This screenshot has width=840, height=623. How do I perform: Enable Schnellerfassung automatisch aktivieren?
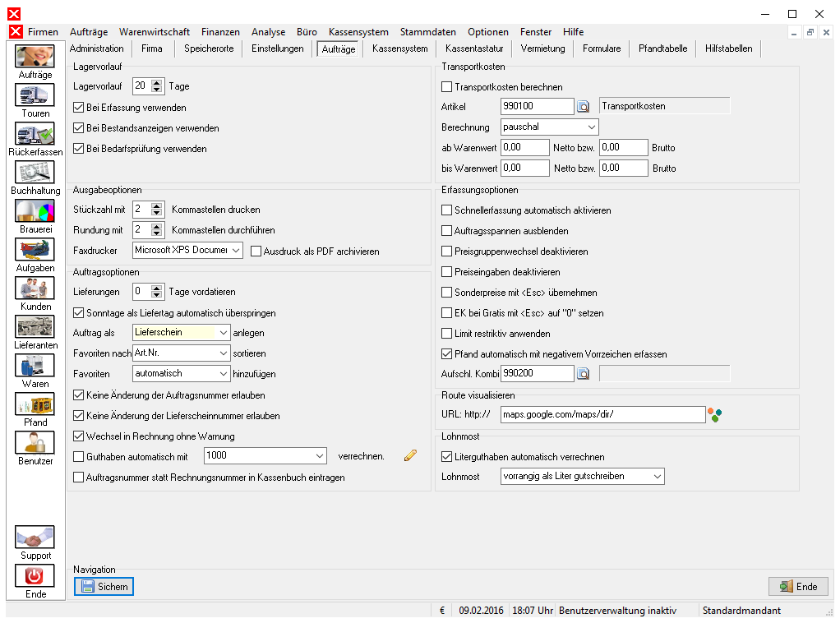click(x=447, y=210)
